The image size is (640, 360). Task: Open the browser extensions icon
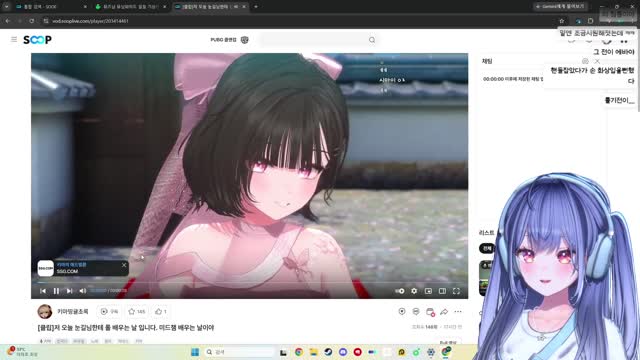(591, 21)
